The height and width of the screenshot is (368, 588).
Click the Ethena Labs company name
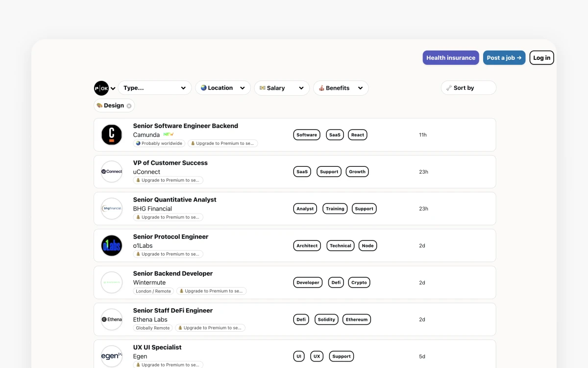150,319
